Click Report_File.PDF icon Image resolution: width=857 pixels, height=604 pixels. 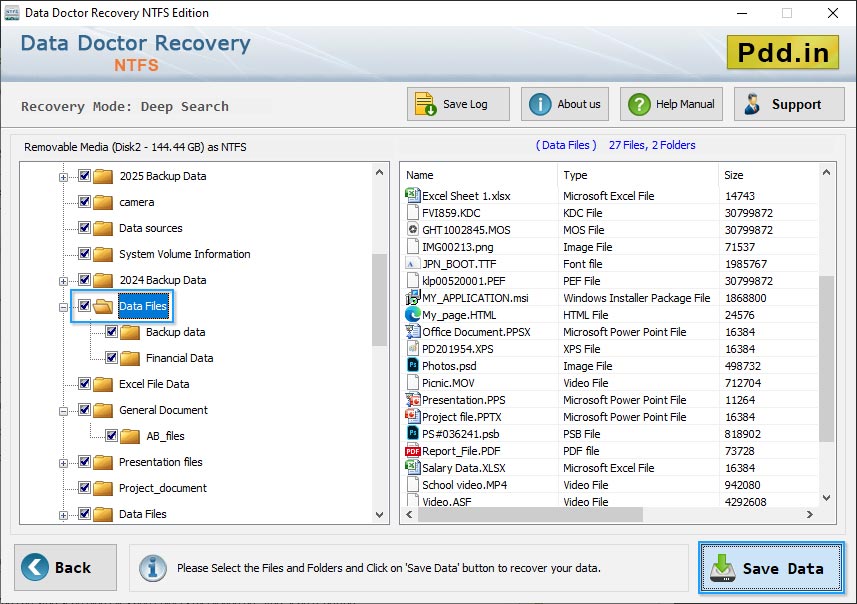(413, 450)
